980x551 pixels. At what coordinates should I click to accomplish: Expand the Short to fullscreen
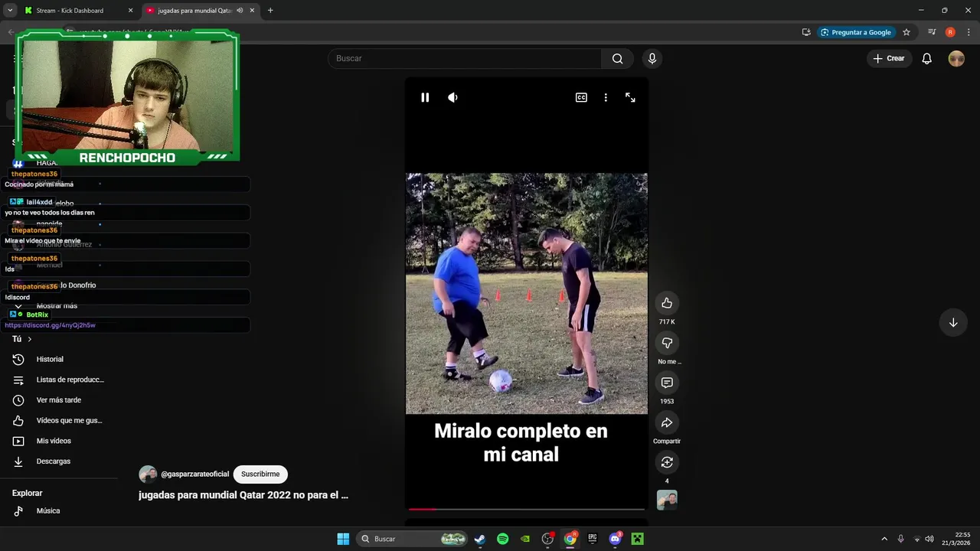coord(630,97)
